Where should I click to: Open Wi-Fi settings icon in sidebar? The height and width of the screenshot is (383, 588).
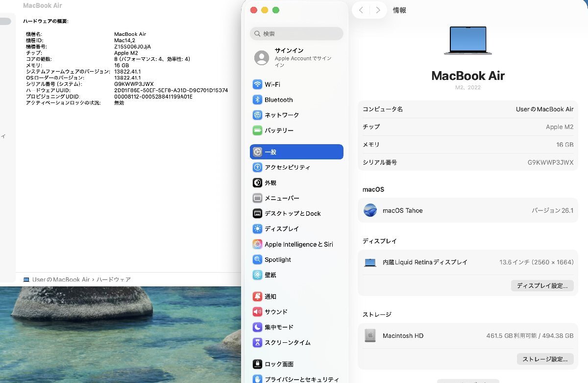(x=257, y=84)
